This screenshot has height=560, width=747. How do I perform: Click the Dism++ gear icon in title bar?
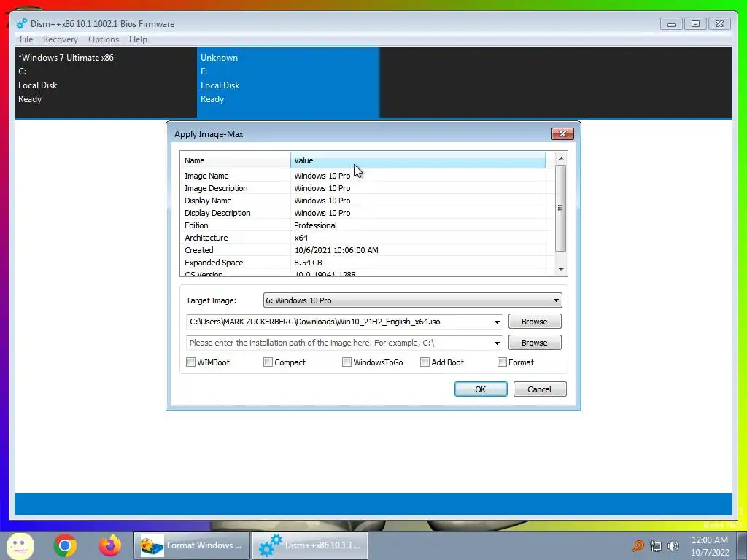point(22,23)
